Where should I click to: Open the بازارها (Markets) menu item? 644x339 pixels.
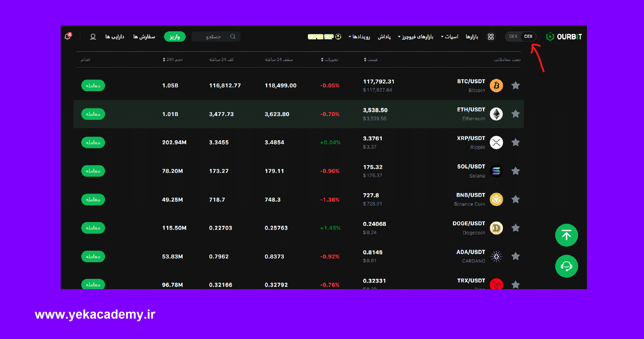point(472,37)
